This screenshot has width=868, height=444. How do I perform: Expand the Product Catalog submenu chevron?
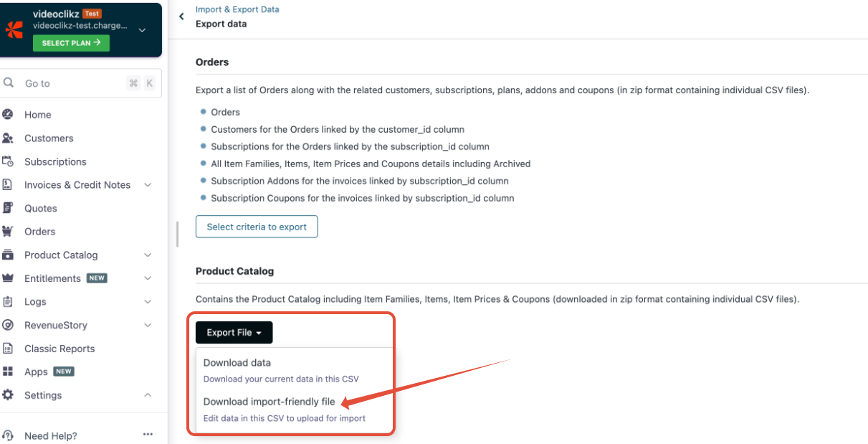point(148,255)
